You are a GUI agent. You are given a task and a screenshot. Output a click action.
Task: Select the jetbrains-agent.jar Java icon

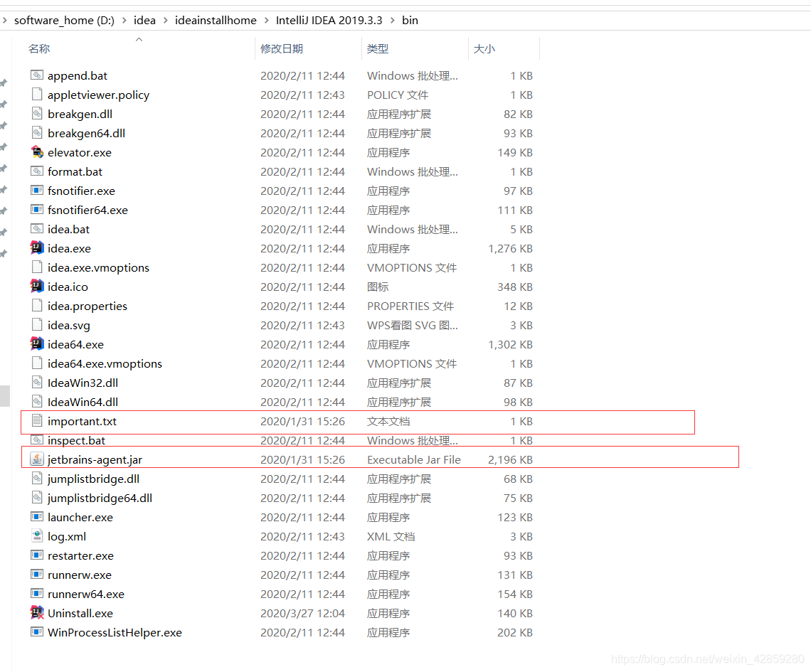pos(37,459)
